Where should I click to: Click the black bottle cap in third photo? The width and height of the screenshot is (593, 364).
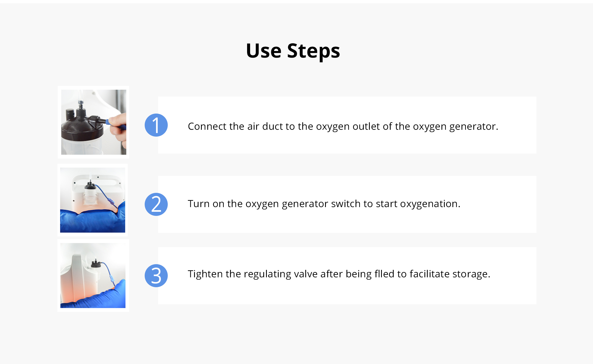coord(96,264)
